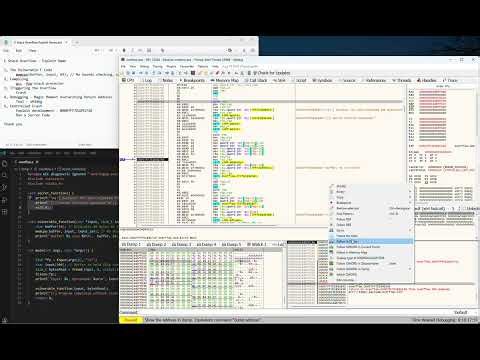Open the Source tab
Image resolution: width=480 pixels, height=360 pixels.
pyautogui.click(x=347, y=80)
